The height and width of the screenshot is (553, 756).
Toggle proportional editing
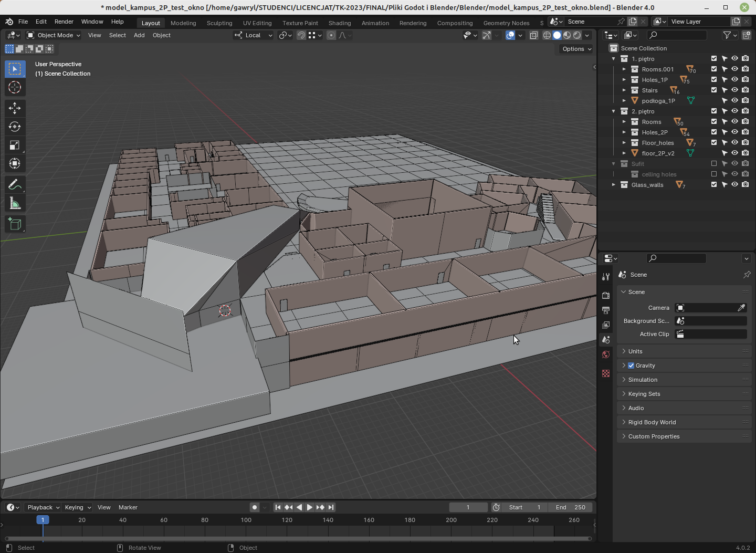(x=331, y=35)
